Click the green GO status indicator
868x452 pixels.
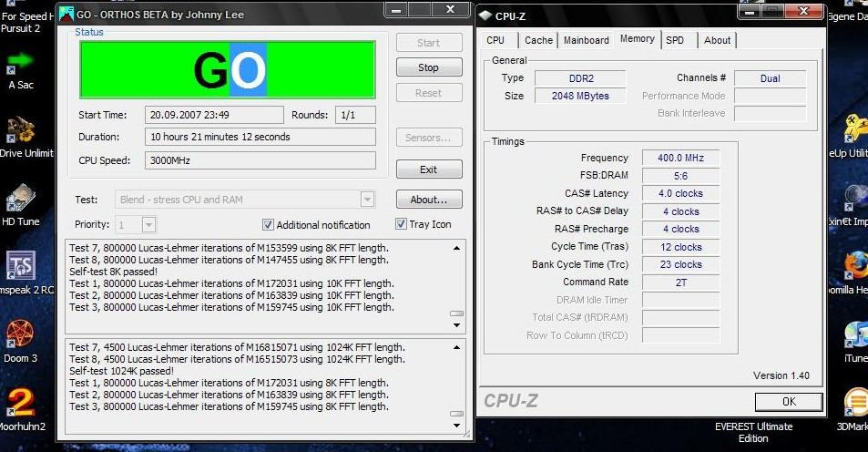228,70
